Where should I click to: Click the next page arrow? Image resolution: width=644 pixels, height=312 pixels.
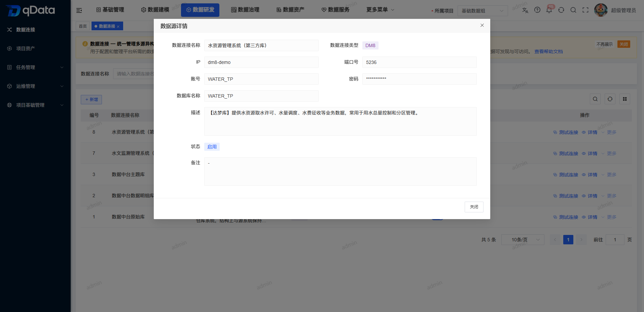click(581, 240)
